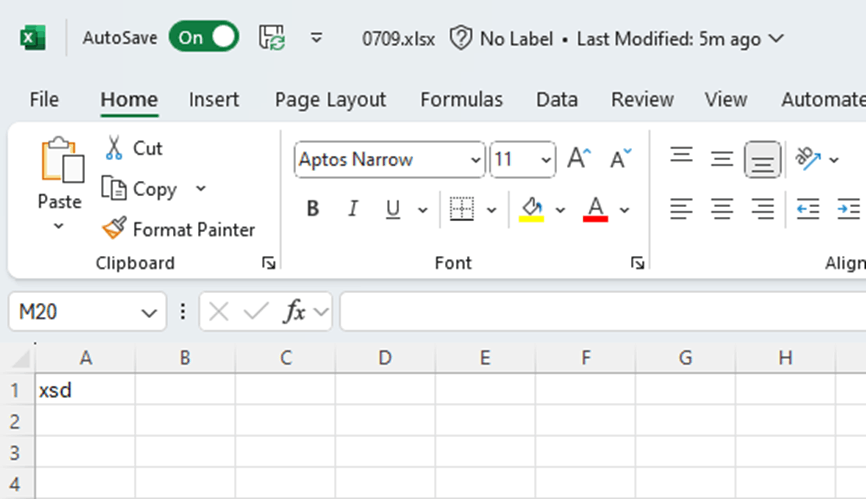
Task: Underline the selected cell text
Action: click(x=393, y=209)
